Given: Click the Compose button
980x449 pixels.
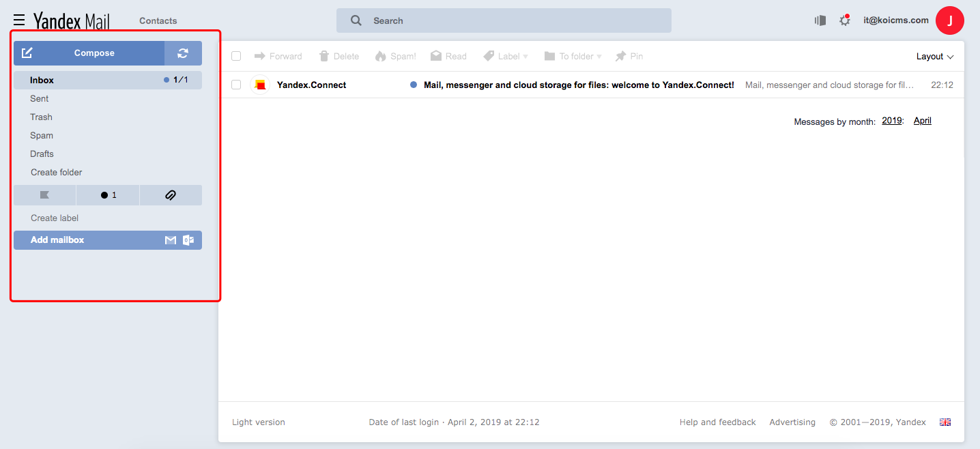Looking at the screenshot, I should [x=89, y=53].
